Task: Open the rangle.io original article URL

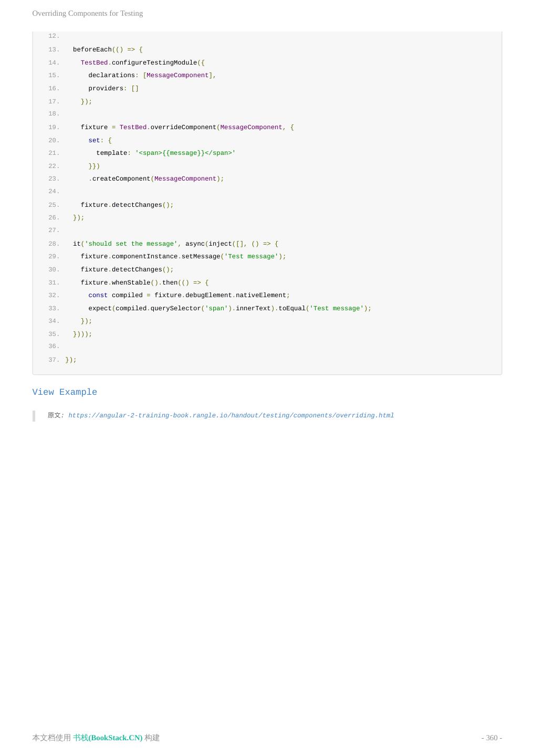Action: [231, 415]
